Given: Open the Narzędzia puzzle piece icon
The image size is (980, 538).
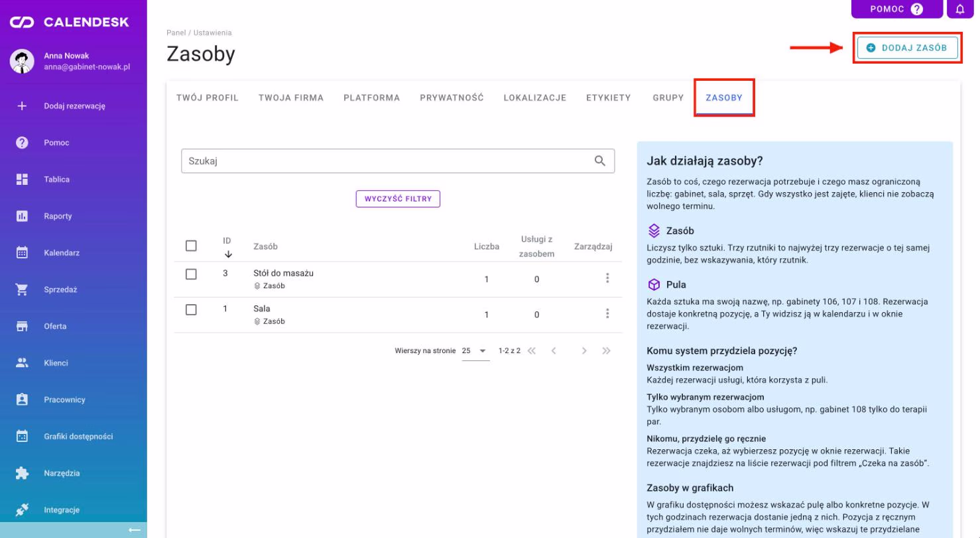Looking at the screenshot, I should pos(22,473).
